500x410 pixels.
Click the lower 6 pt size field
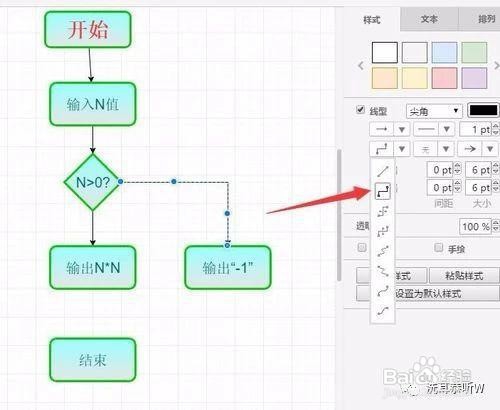point(479,188)
